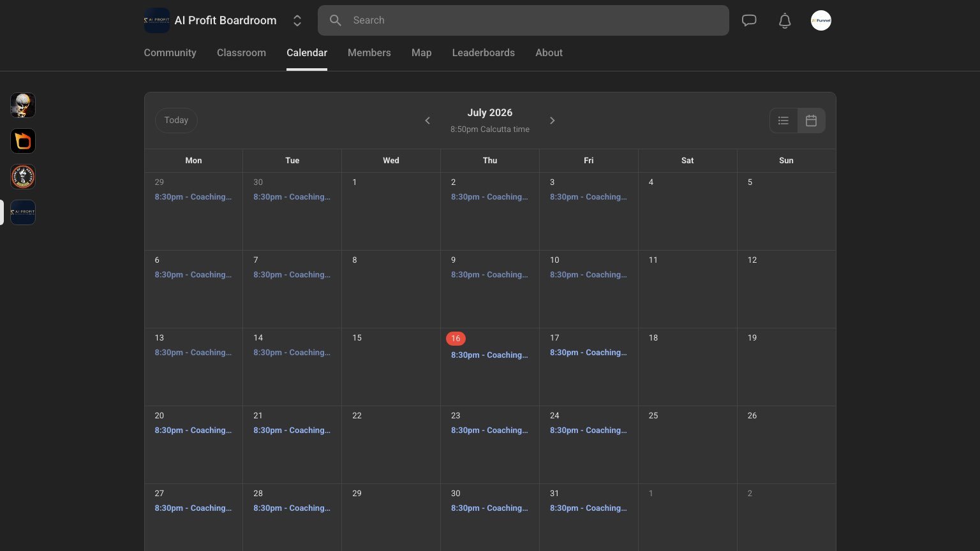Open the July 14 coaching event
Image resolution: width=980 pixels, height=551 pixels.
tap(292, 353)
